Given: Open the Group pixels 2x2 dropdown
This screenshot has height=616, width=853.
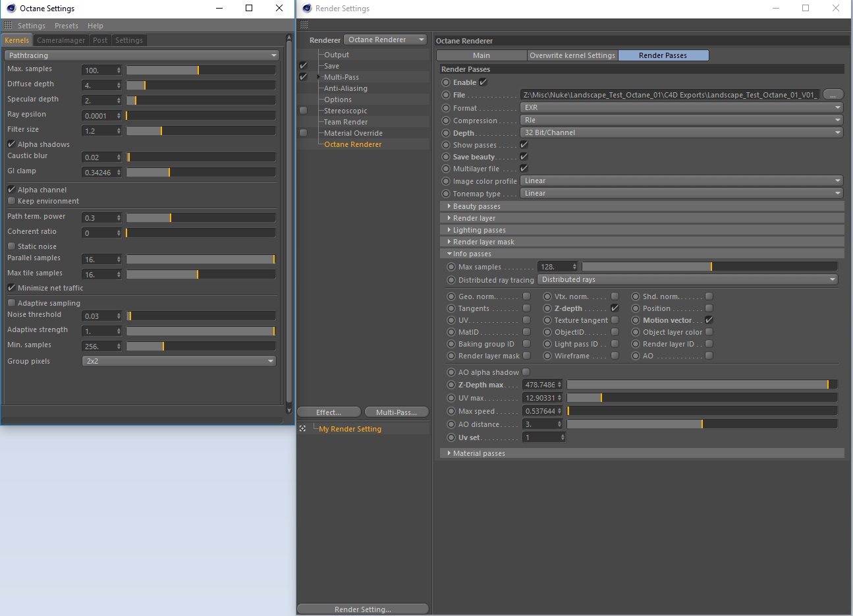Looking at the screenshot, I should [179, 361].
